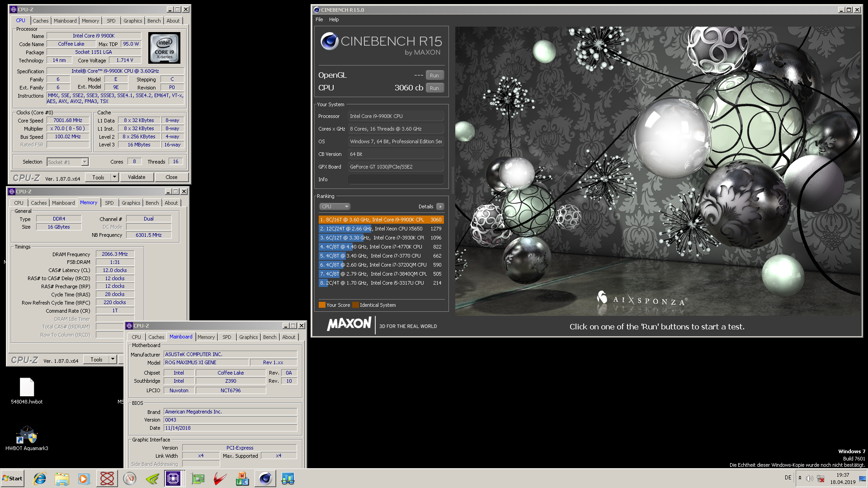Screen dimensions: 868x488
Task: Open About tab in Memory CPU-Z window
Action: [x=171, y=203]
